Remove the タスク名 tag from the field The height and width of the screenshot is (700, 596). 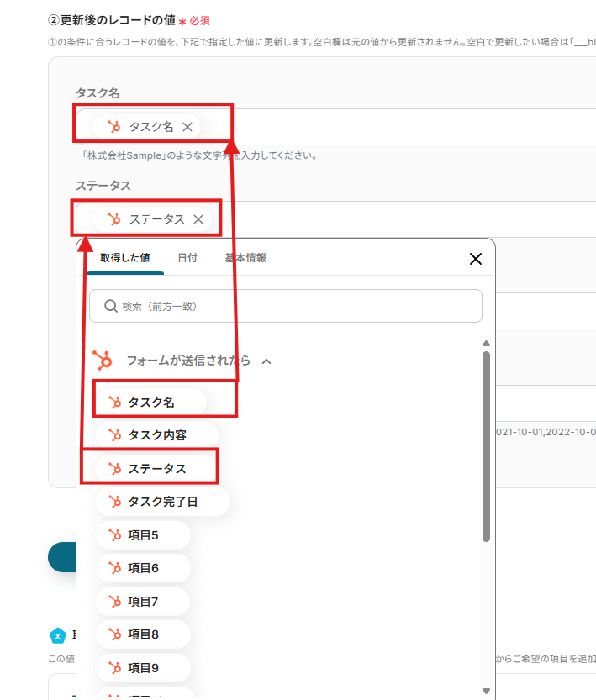tap(187, 127)
